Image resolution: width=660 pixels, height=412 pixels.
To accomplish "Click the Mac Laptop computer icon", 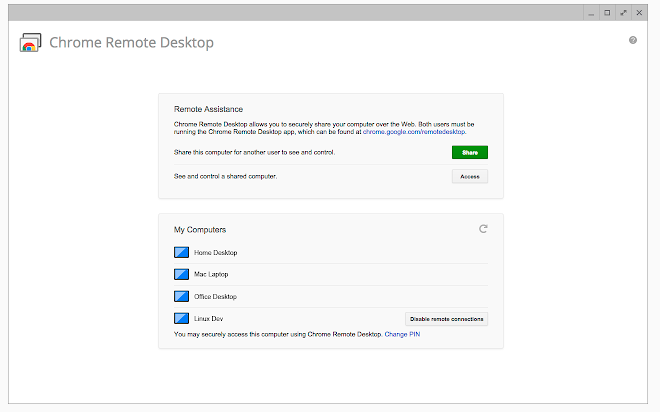I will (181, 275).
